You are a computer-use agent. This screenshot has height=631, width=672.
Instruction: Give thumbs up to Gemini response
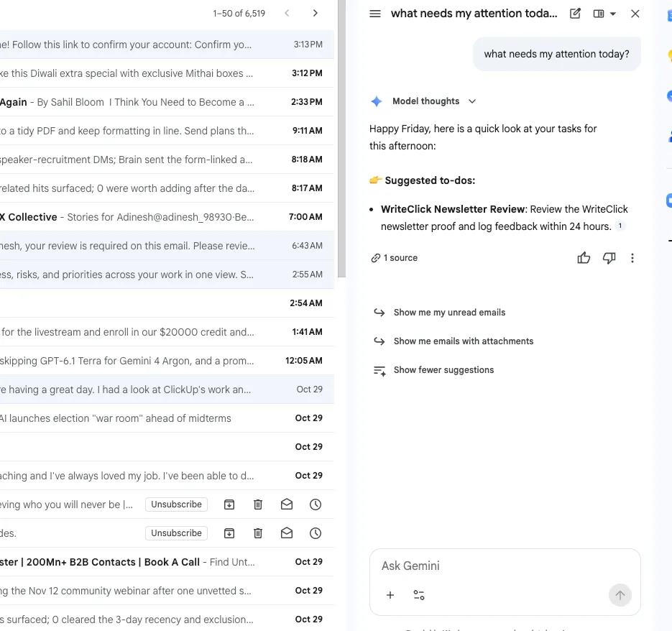click(584, 257)
